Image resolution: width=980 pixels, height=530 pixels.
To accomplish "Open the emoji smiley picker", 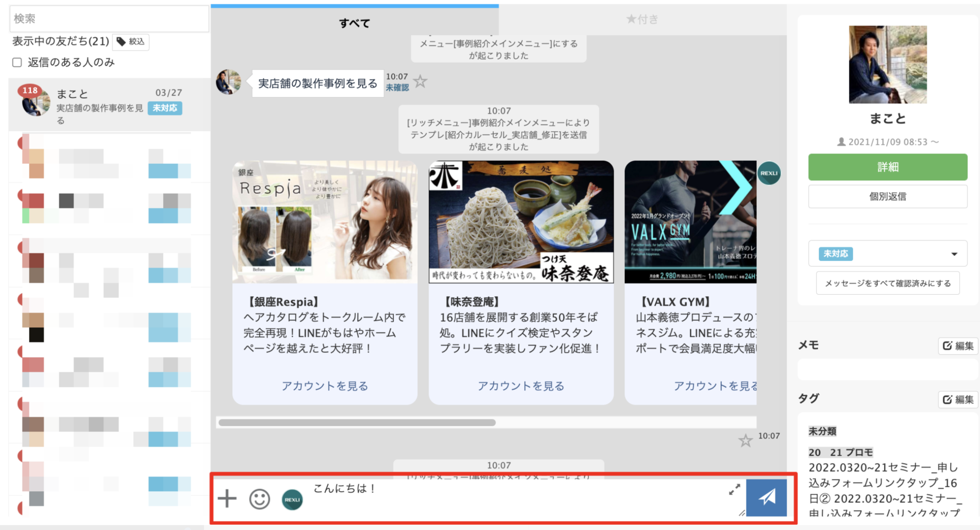I will pos(260,498).
